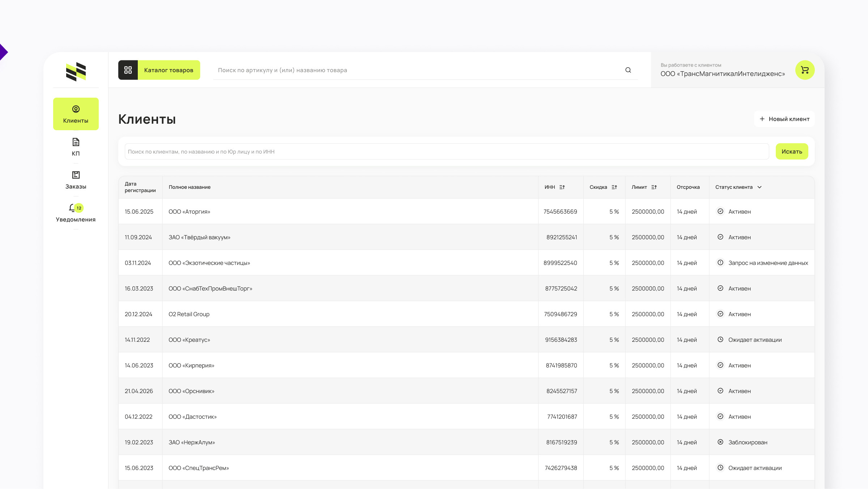
Task: Click the Новый клиент button
Action: 784,119
